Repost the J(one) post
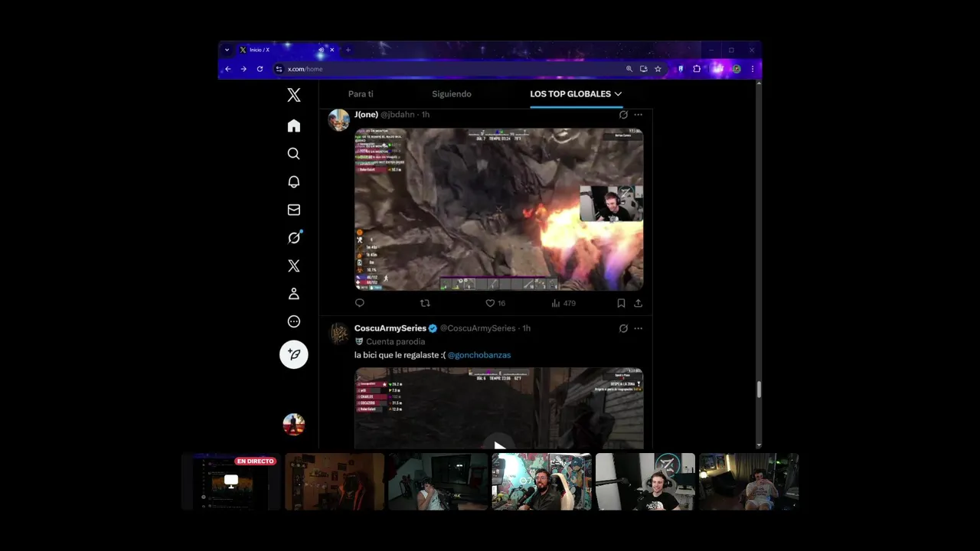Viewport: 980px width, 551px height. point(425,303)
